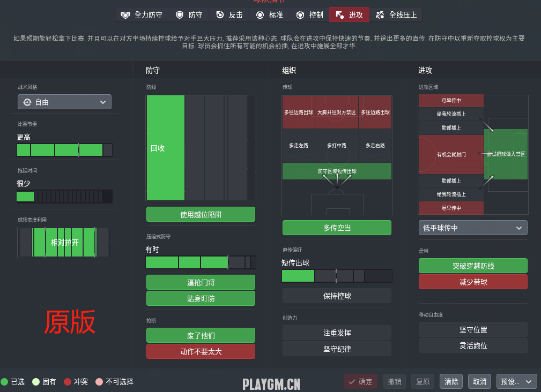Toggle 多传空当 passing instruction
The image size is (541, 392).
(x=337, y=228)
